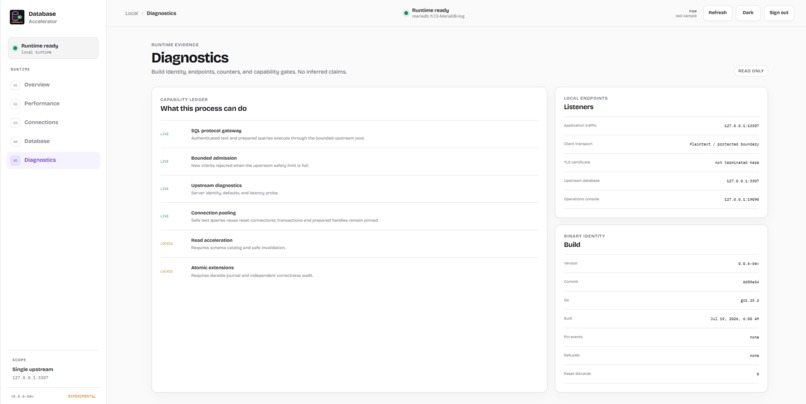Click LIVE tag beside Upstream diagnostics
Image resolution: width=806 pixels, height=404 pixels.
[x=164, y=189]
